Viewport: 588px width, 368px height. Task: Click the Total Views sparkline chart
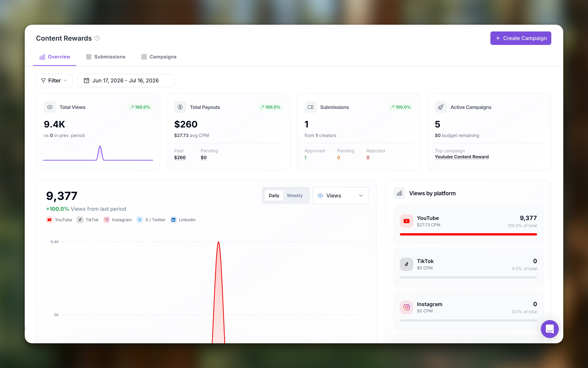pos(98,153)
